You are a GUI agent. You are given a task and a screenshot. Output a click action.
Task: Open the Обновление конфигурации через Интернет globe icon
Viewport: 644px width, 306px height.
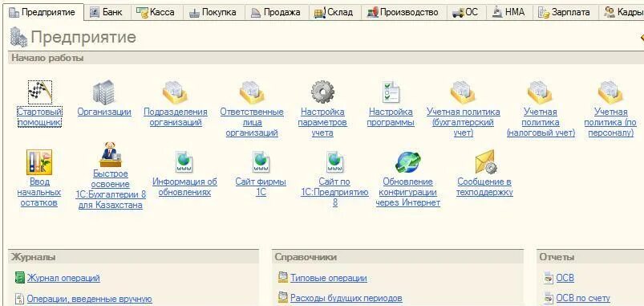tap(408, 162)
